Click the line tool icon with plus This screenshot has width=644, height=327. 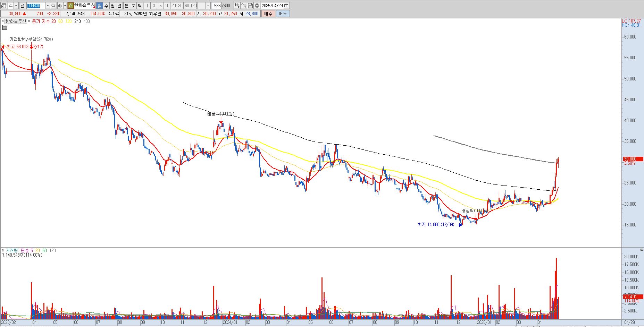click(x=244, y=6)
